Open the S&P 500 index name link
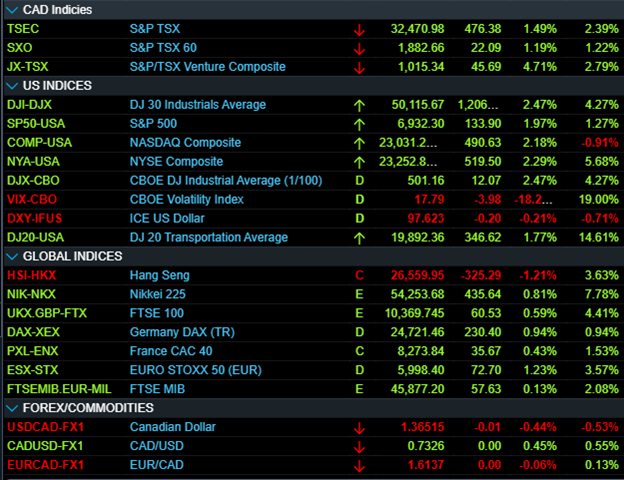This screenshot has height=480, width=624. [x=155, y=124]
